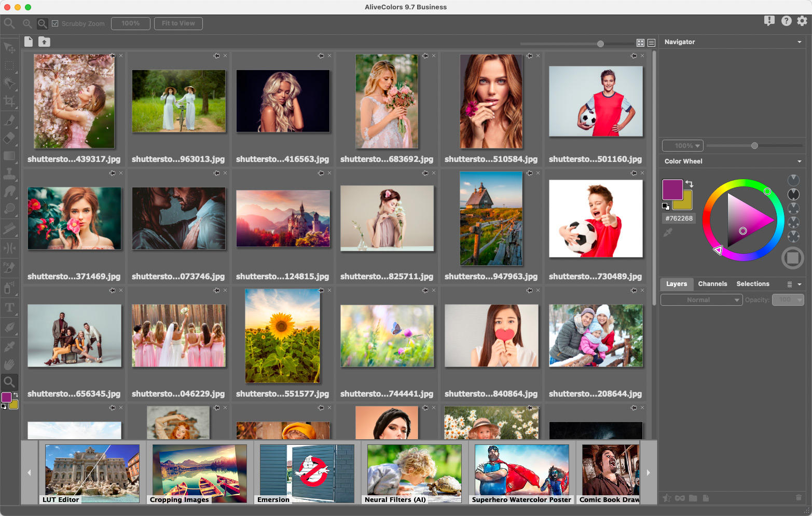Click the Zoom Out option icon
This screenshot has width=812, height=516.
pos(43,23)
